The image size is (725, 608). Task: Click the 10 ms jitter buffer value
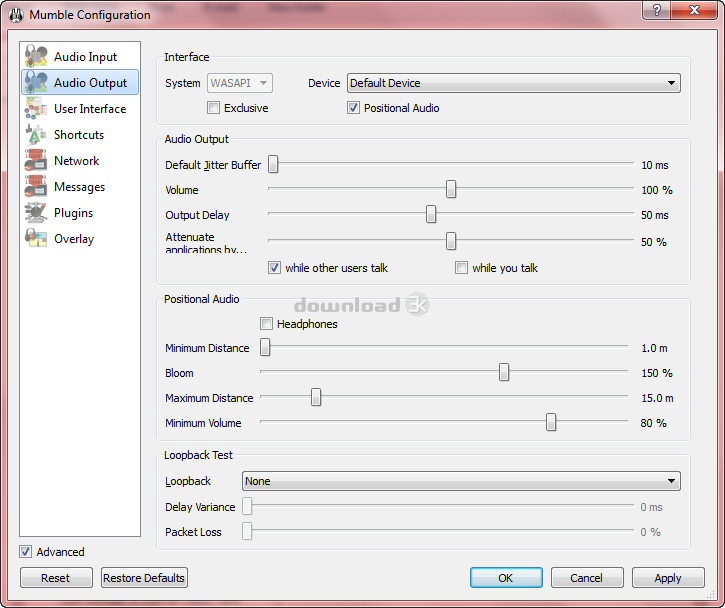coord(655,165)
